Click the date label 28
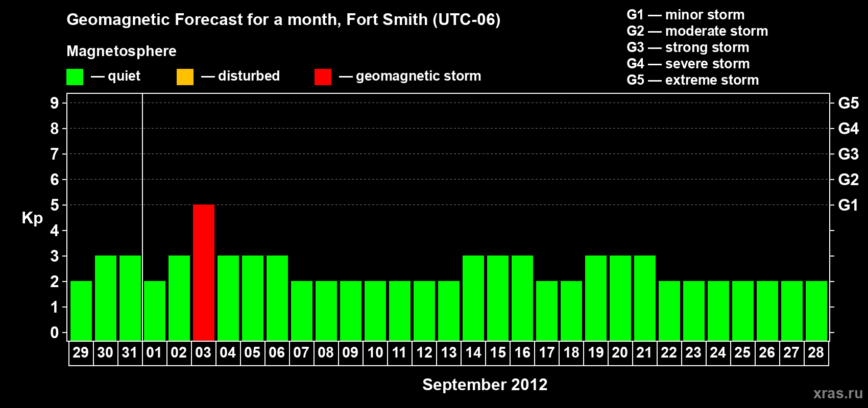868x408 pixels. tap(816, 352)
